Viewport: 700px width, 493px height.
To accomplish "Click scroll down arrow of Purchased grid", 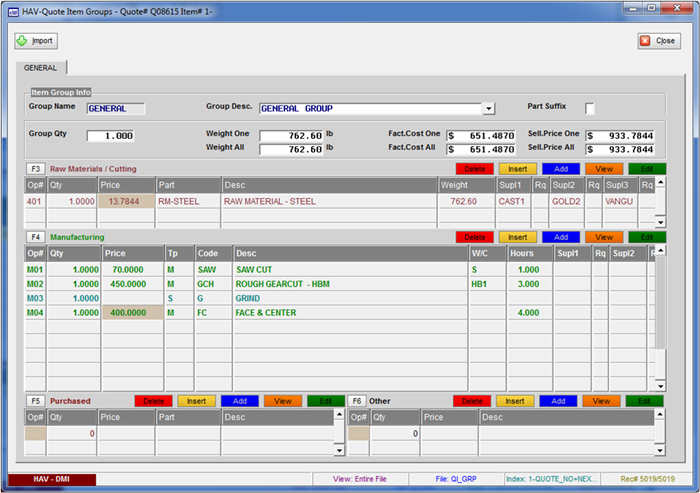I will coord(339,450).
